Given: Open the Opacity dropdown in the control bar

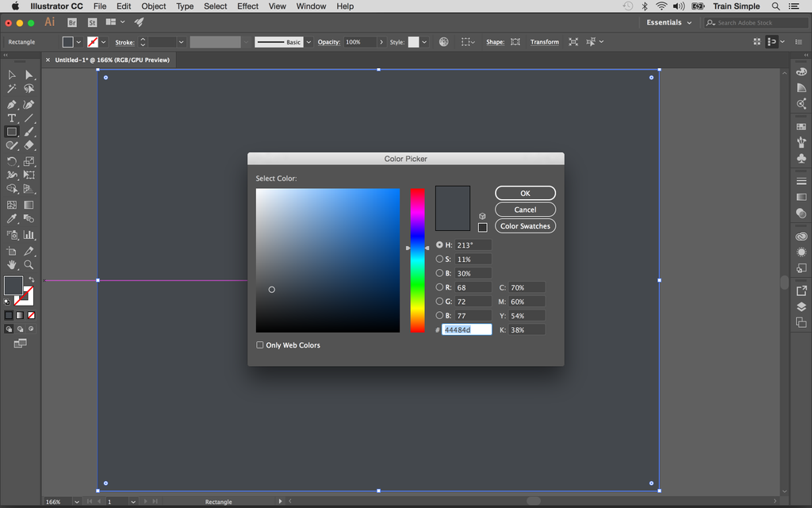Looking at the screenshot, I should coord(381,41).
